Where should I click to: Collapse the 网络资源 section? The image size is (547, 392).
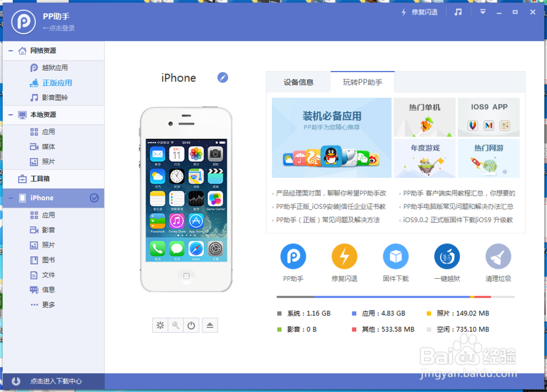[x=11, y=51]
